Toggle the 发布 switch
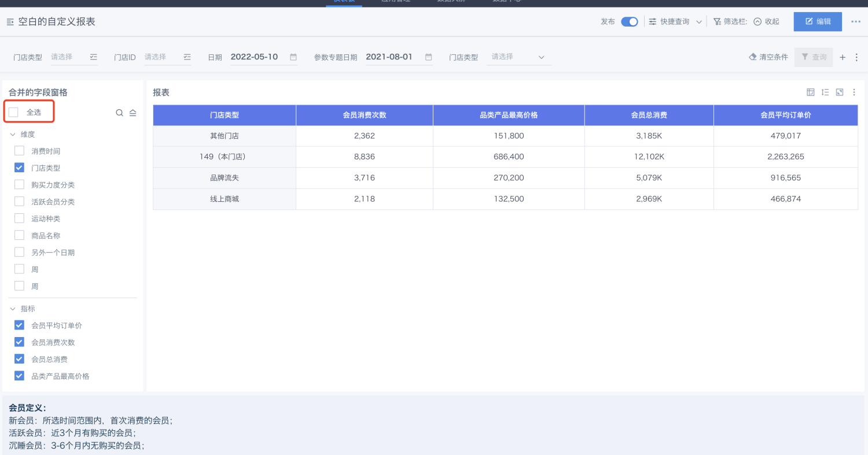The width and height of the screenshot is (868, 455). pos(629,22)
